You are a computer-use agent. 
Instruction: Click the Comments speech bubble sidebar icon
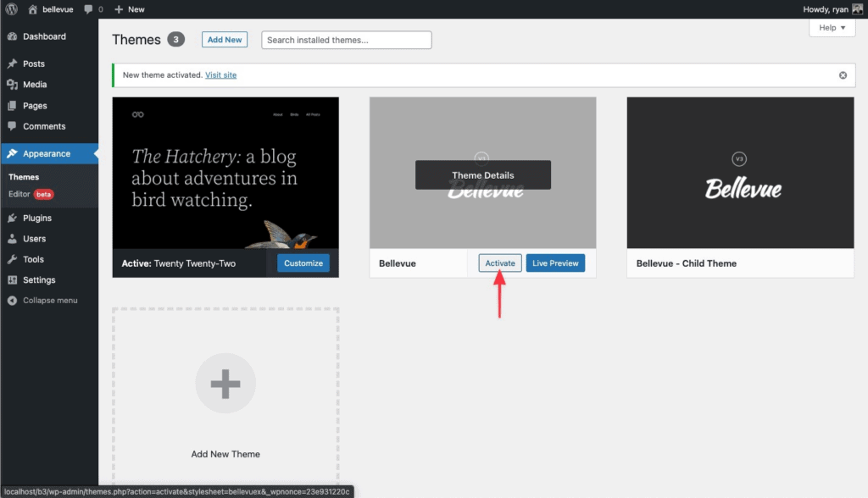pos(12,126)
